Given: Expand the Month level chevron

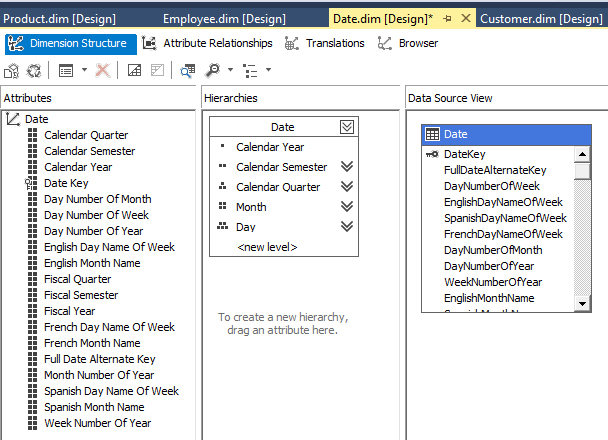Looking at the screenshot, I should [347, 207].
